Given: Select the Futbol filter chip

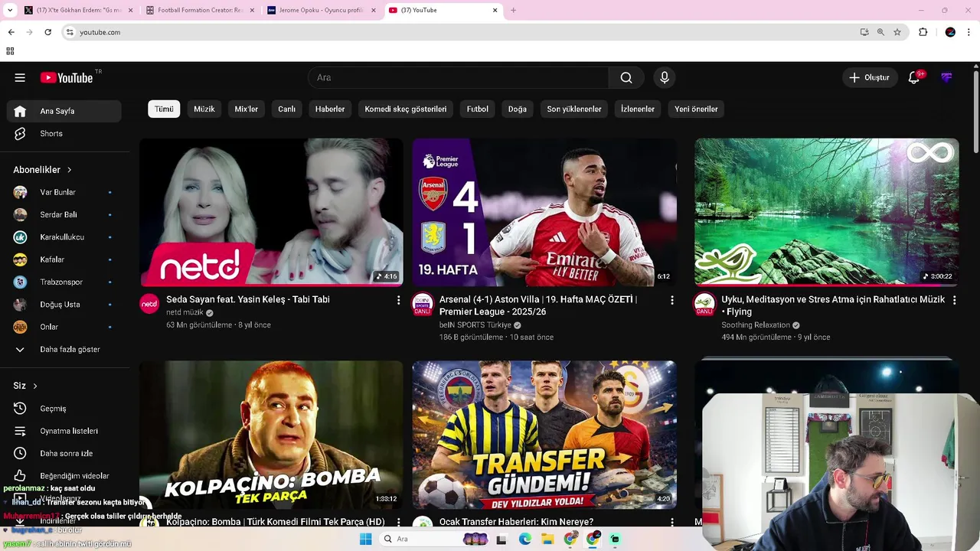Looking at the screenshot, I should click(478, 109).
